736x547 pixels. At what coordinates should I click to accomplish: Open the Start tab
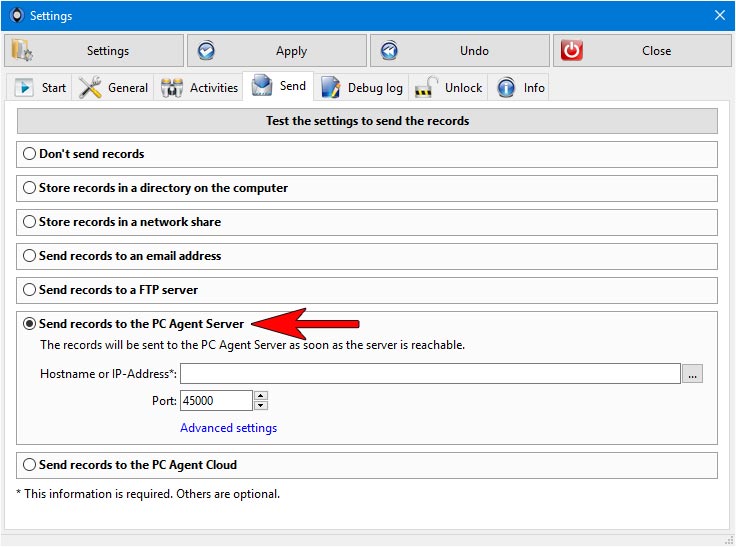[41, 88]
